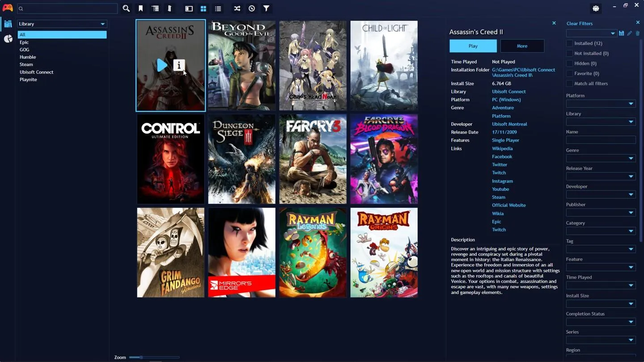644x362 pixels.
Task: Click the global search magnifier icon
Action: click(x=126, y=8)
